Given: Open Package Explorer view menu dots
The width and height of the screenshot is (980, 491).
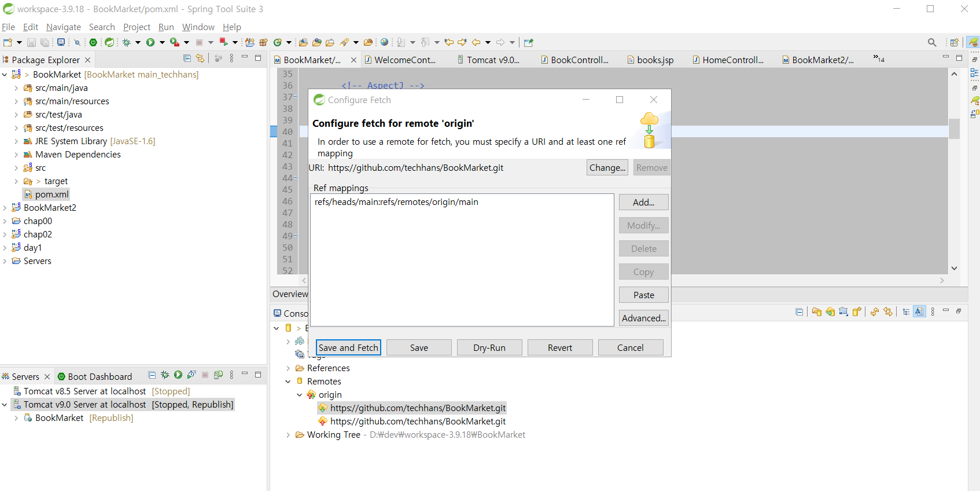Looking at the screenshot, I should coord(231,58).
